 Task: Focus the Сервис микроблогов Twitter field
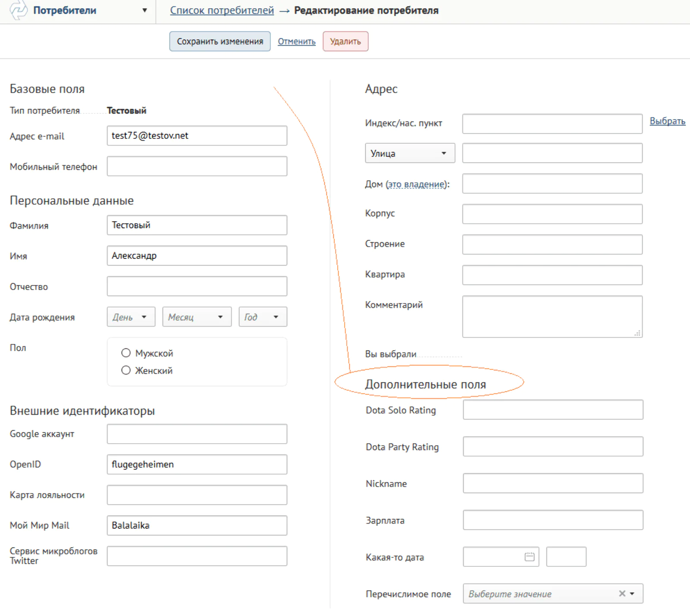[197, 556]
